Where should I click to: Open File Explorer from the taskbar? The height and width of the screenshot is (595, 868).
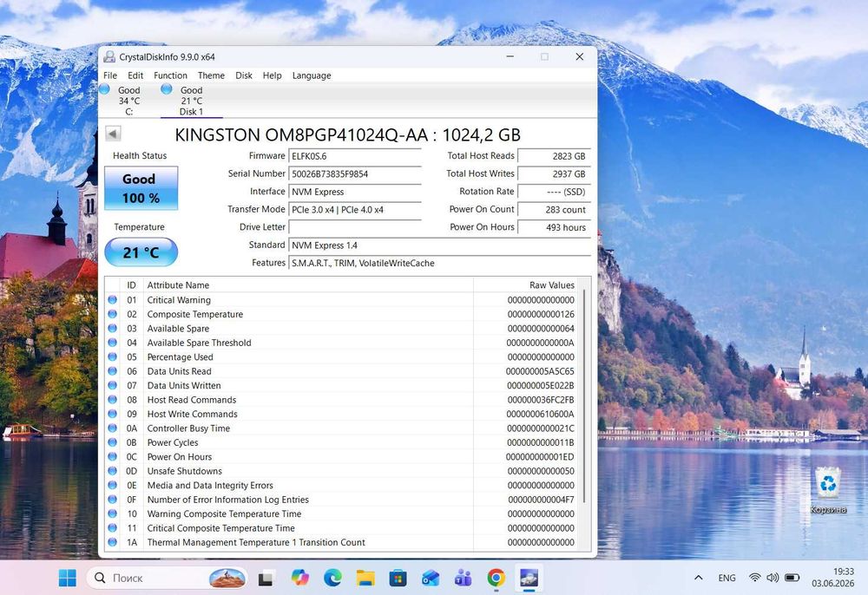pyautogui.click(x=365, y=579)
